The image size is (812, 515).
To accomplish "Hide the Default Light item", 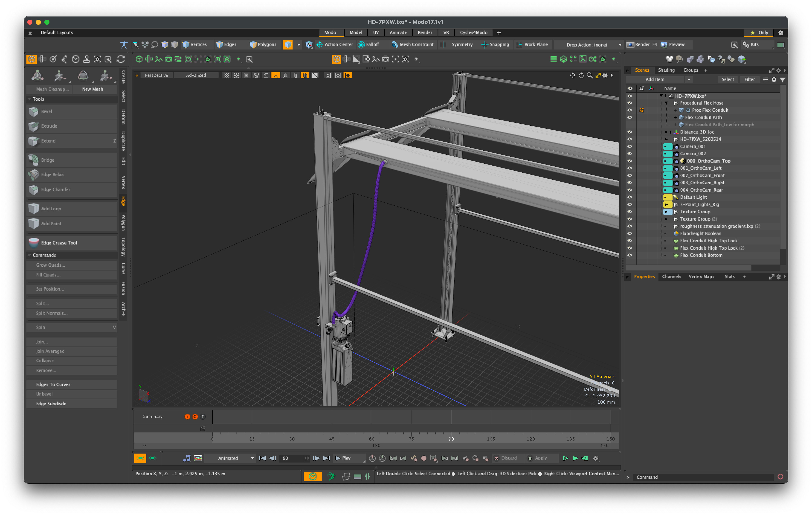I will 629,197.
